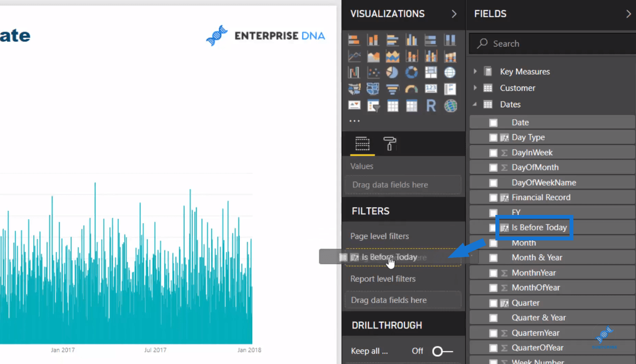The height and width of the screenshot is (364, 636).
Task: Switch to the Format paint roller tab
Action: point(389,143)
